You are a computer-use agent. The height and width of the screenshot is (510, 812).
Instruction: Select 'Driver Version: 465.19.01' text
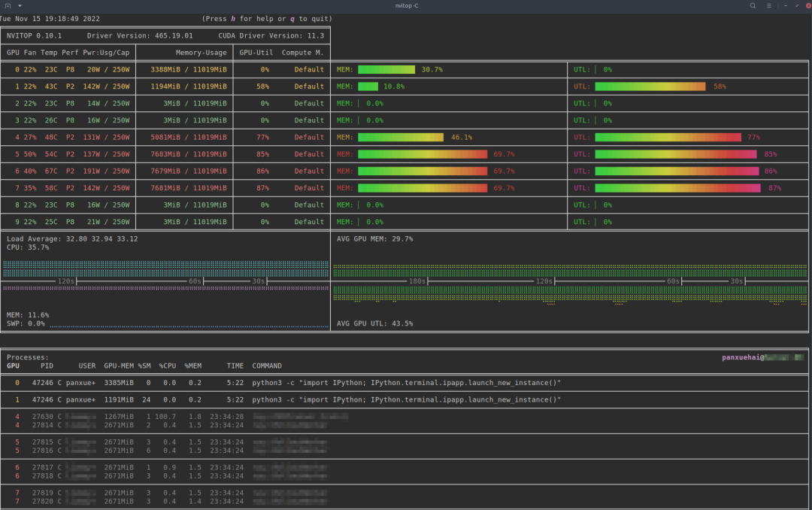coord(140,36)
